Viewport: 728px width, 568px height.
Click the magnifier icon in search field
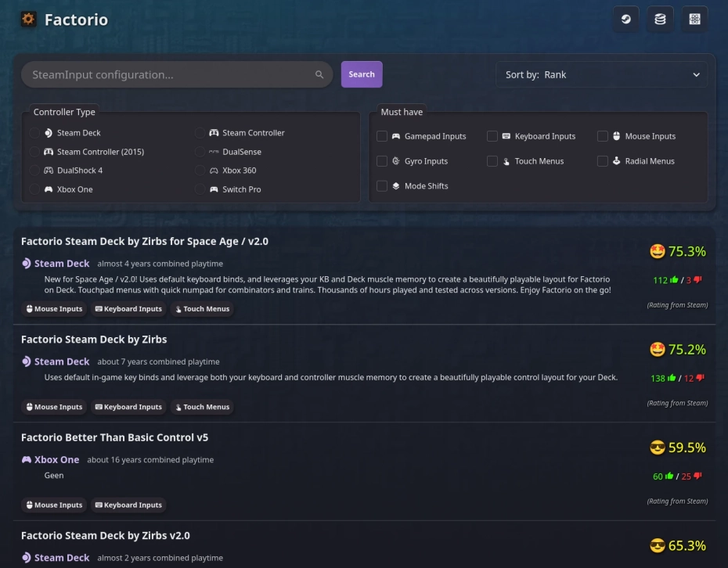tap(319, 75)
